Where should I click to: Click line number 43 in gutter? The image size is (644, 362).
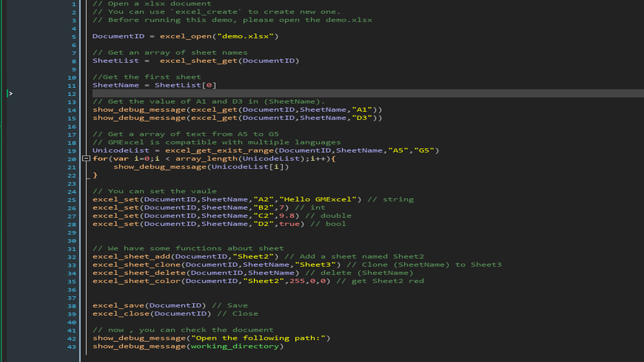[x=72, y=347]
